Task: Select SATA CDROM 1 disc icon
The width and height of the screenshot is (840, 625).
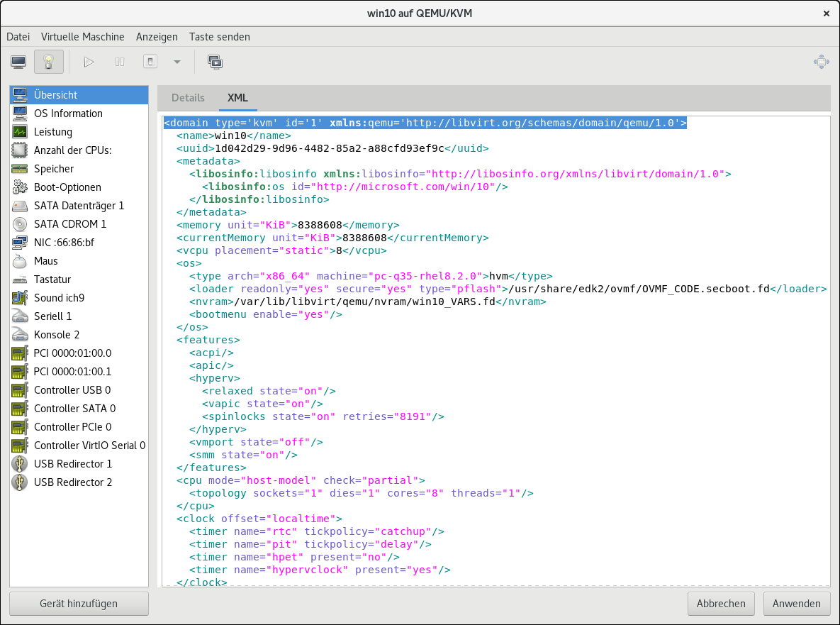Action: coord(20,224)
